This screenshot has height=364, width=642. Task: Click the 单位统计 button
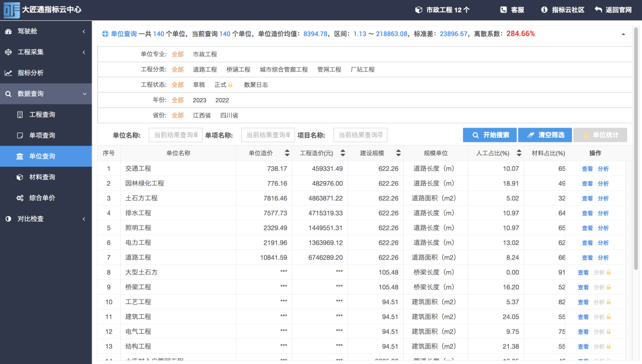(x=600, y=135)
